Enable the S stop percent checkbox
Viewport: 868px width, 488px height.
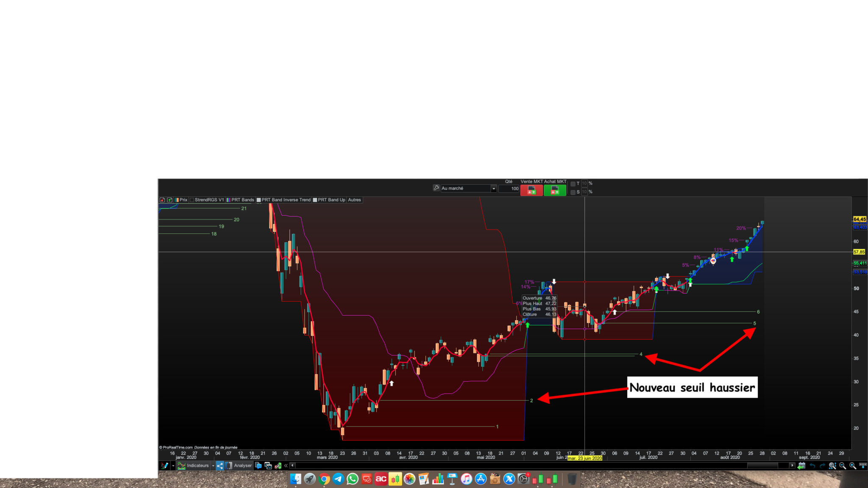[573, 192]
